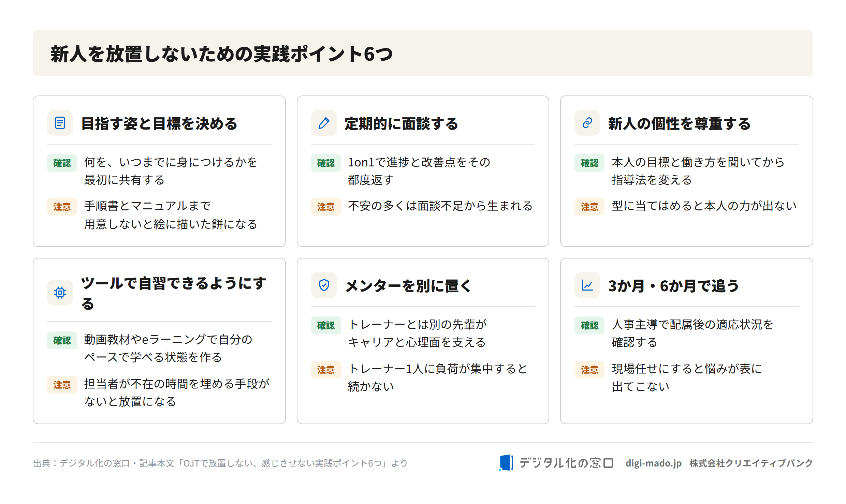Open the digi-mado.jp link in footer
The height and width of the screenshot is (504, 846).
click(x=653, y=463)
